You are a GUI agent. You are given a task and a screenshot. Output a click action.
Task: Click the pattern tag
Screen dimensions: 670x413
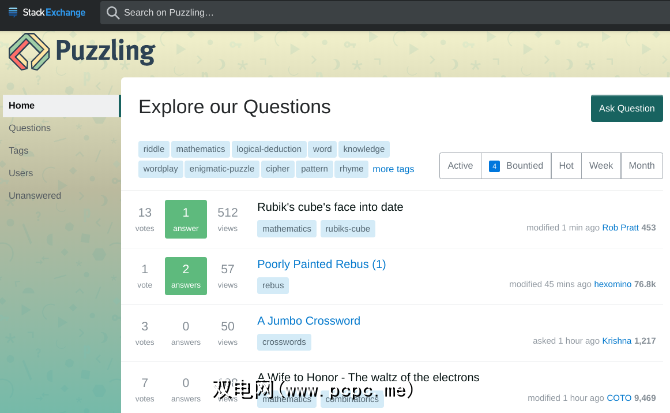click(x=314, y=169)
